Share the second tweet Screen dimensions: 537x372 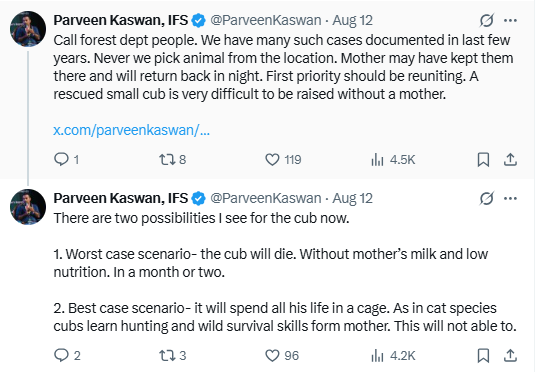tap(510, 356)
